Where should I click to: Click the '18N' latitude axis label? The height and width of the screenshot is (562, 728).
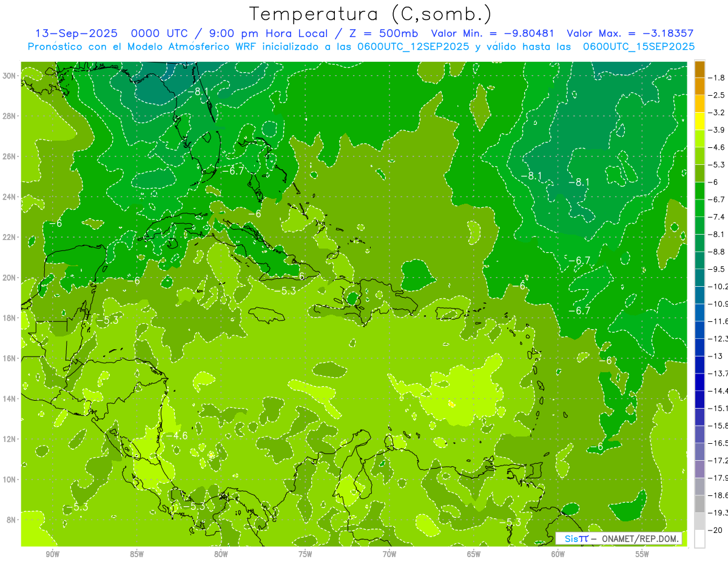tap(9, 318)
